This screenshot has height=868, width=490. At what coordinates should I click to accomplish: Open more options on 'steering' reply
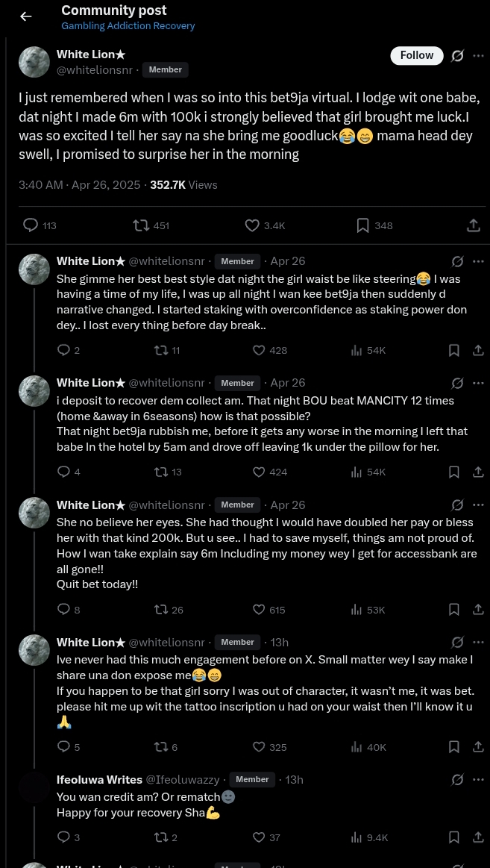pos(478,261)
